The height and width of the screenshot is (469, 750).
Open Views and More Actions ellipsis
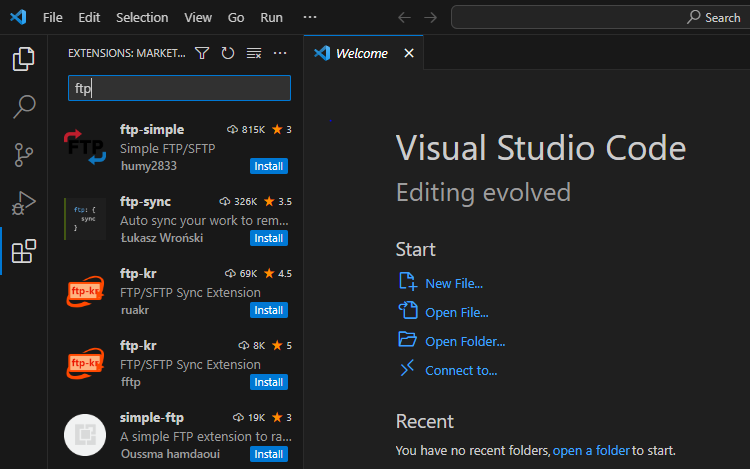point(280,54)
